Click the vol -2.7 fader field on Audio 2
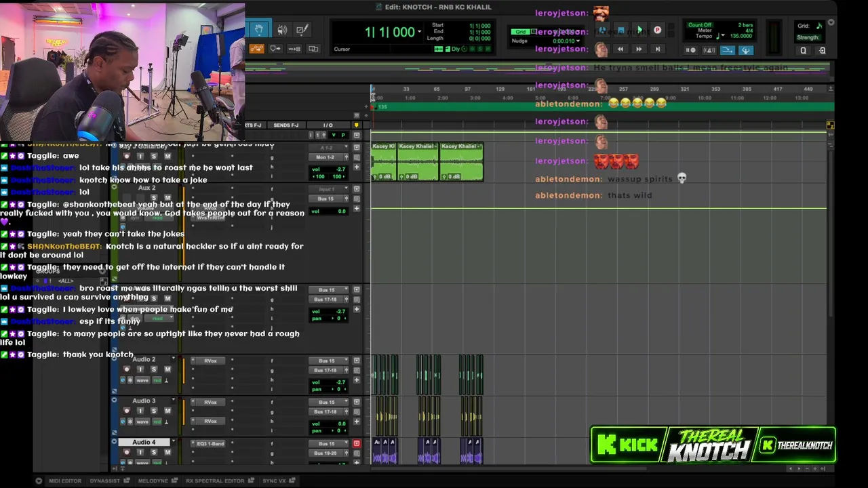868x488 pixels. tap(329, 382)
